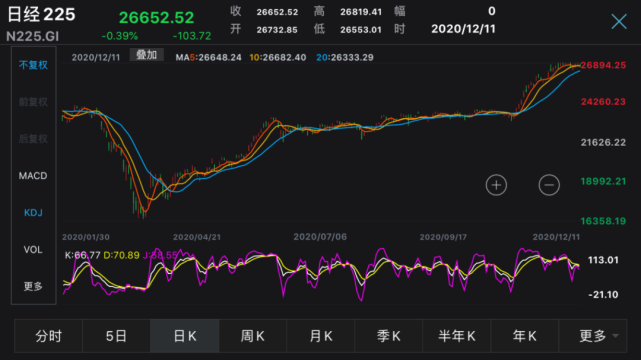Select the 后复权 adjustment option
This screenshot has width=641, height=360.
(x=33, y=139)
